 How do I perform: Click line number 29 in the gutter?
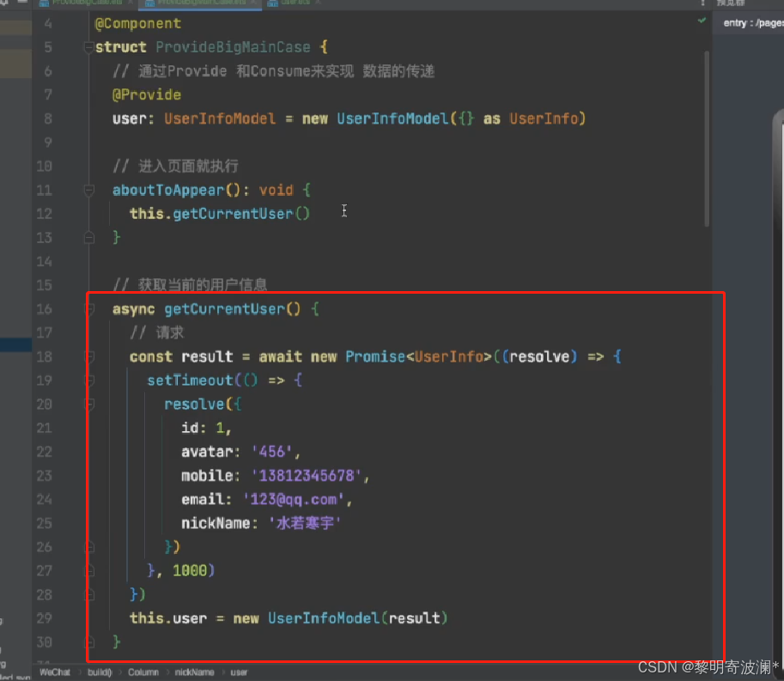(44, 618)
